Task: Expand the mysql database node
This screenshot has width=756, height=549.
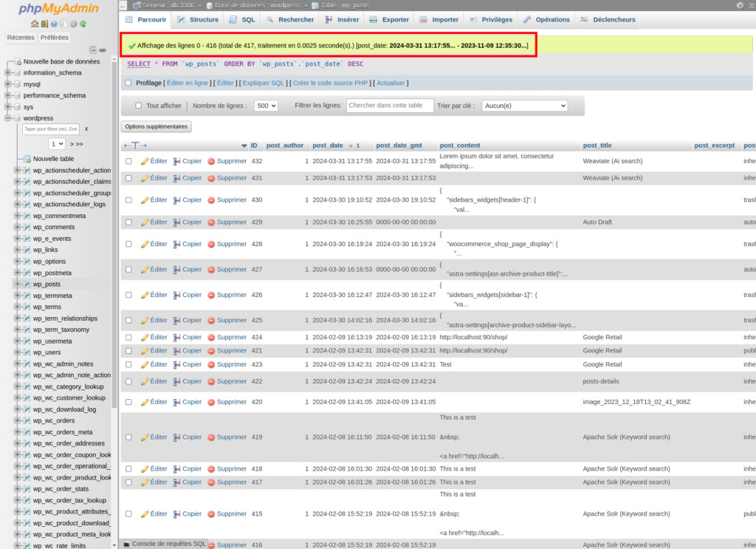Action: [7, 84]
